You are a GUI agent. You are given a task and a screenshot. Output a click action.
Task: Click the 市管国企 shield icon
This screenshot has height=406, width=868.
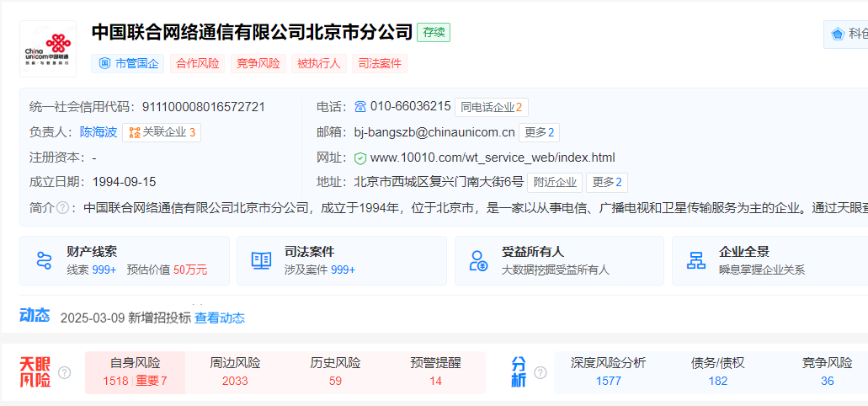(x=104, y=63)
